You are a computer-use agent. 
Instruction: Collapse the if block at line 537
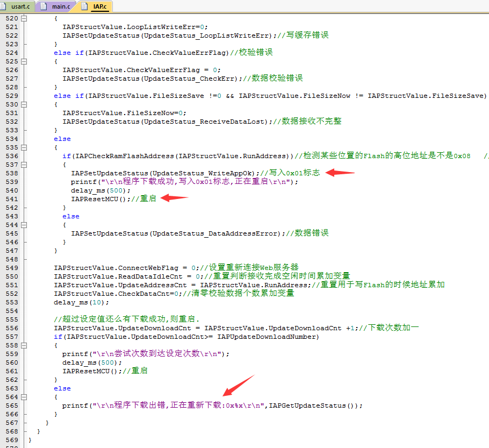point(24,165)
